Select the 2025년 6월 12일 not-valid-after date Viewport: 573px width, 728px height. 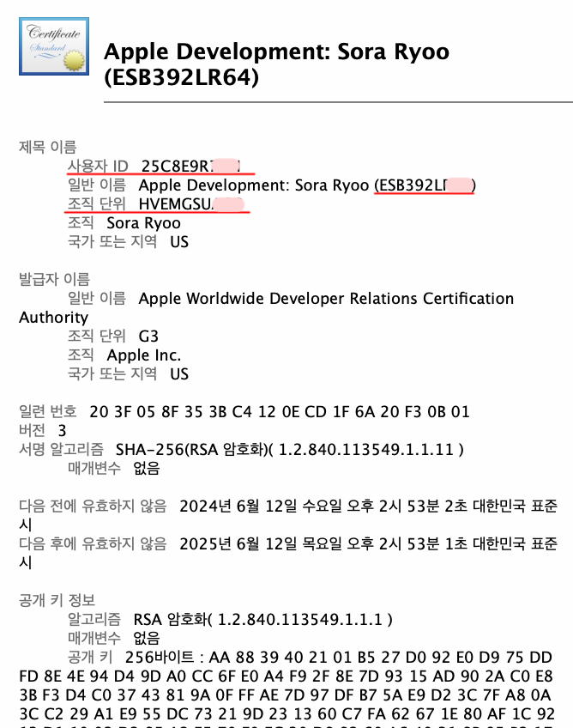tap(368, 544)
